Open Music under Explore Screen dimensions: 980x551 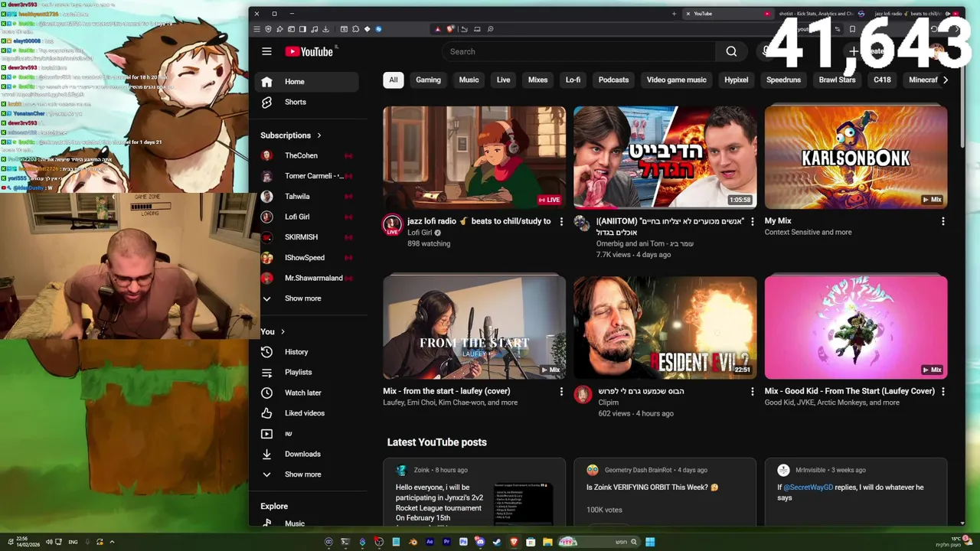click(306, 523)
